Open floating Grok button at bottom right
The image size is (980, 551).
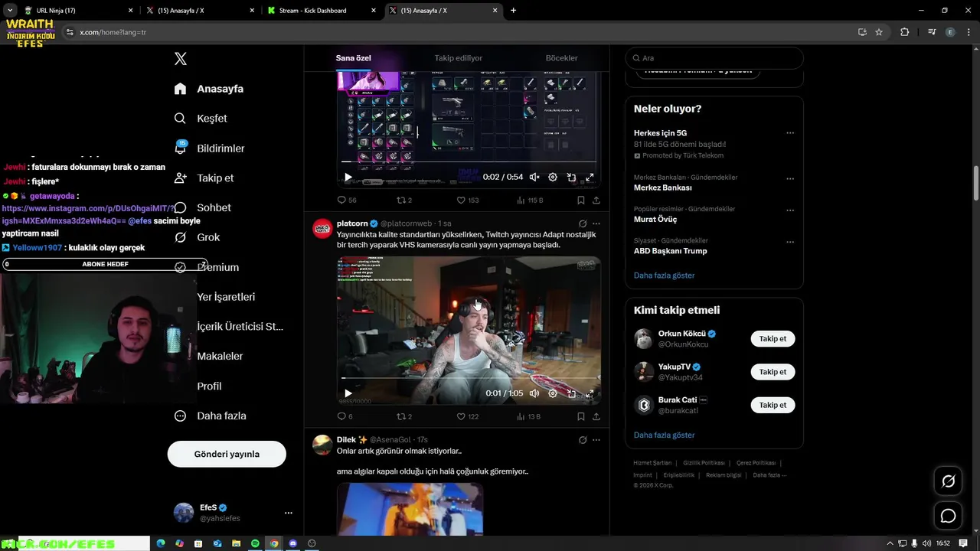(x=948, y=481)
